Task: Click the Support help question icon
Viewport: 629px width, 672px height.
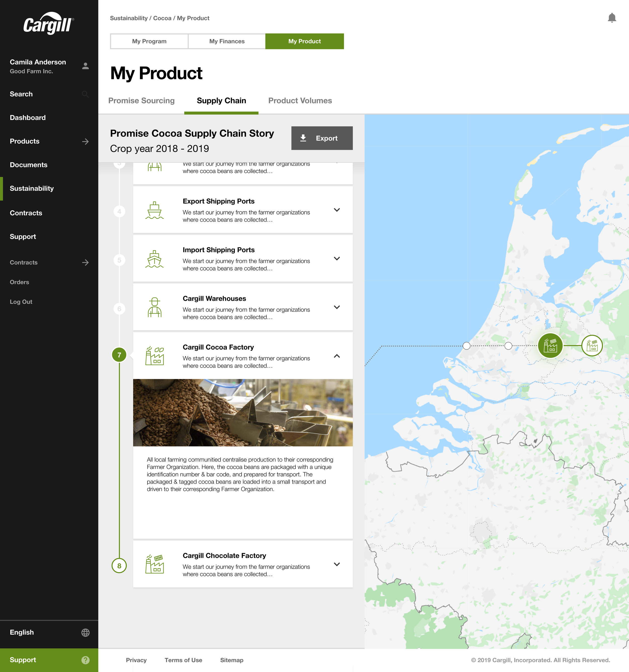Action: coord(86,660)
